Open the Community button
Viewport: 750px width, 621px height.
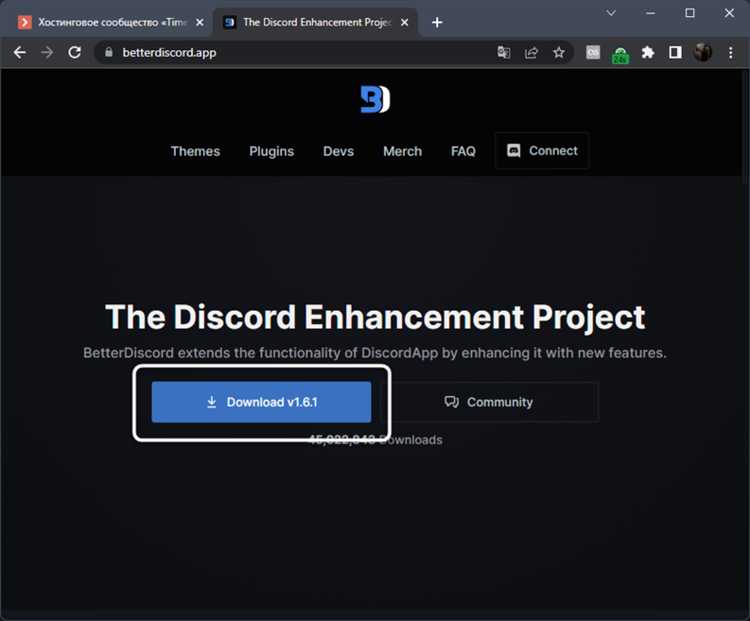(488, 402)
